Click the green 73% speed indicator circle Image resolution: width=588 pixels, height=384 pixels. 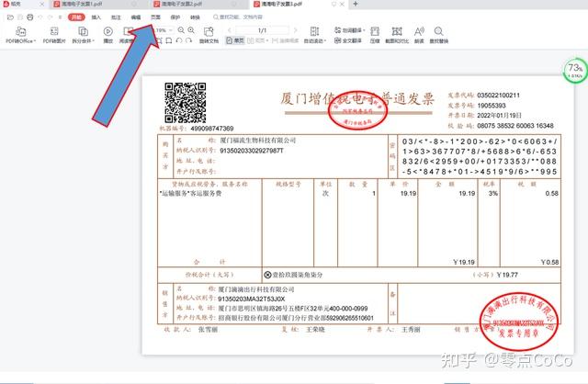575,70
